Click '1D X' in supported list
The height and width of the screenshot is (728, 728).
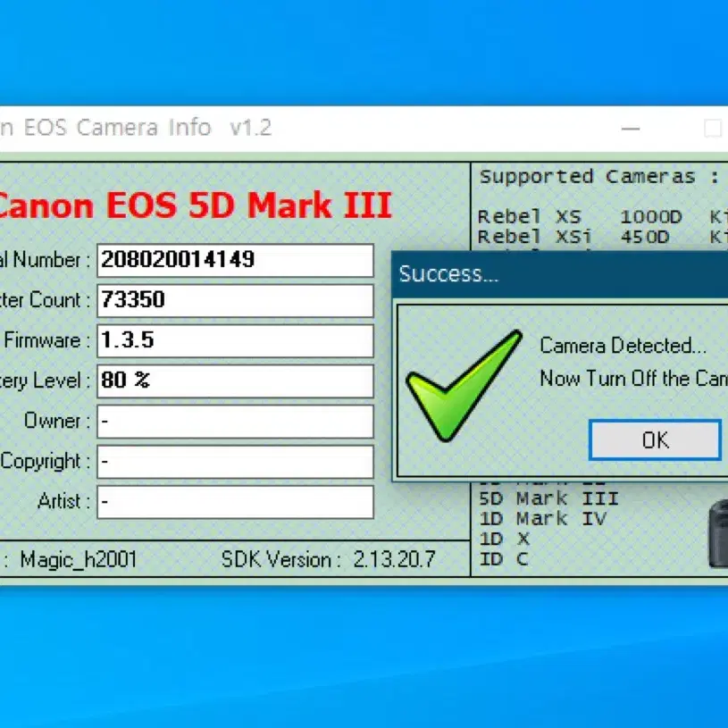504,539
